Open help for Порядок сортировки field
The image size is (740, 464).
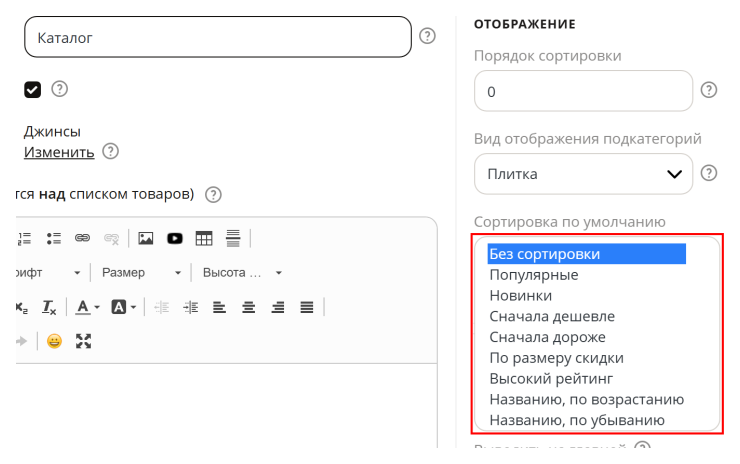(x=708, y=90)
